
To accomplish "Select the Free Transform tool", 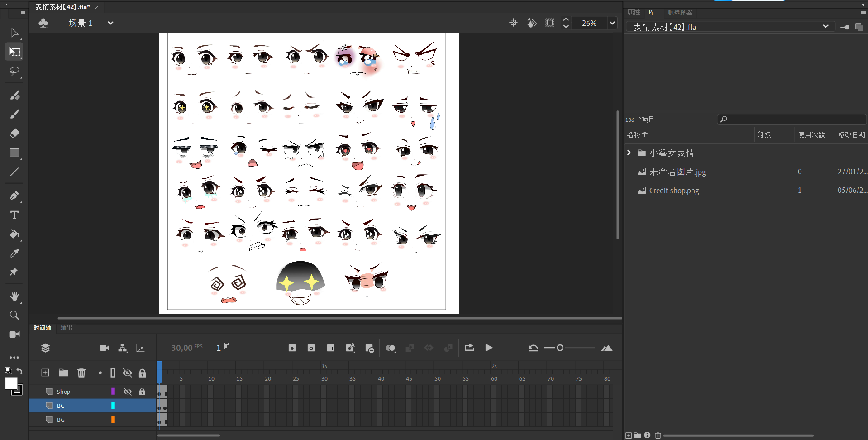I will pyautogui.click(x=14, y=52).
